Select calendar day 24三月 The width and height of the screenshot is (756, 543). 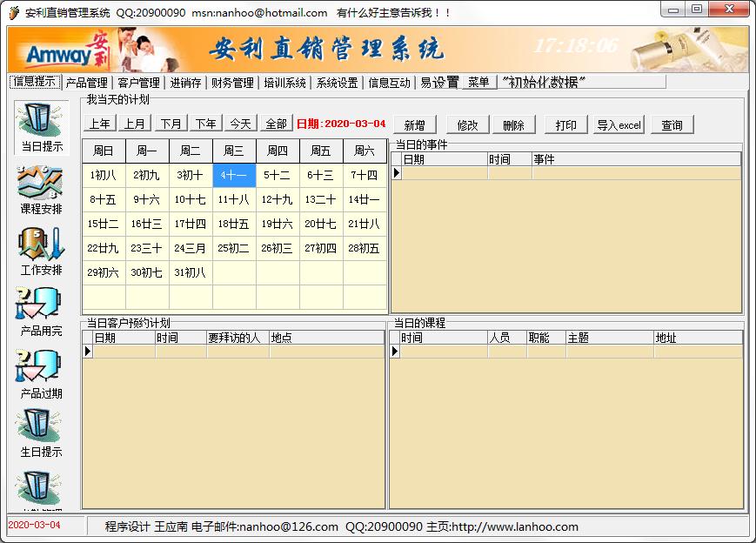(x=191, y=248)
